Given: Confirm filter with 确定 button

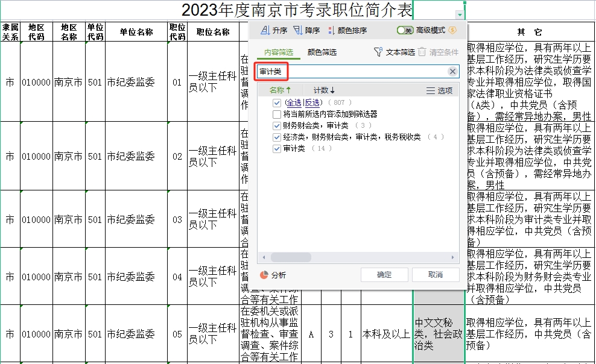Looking at the screenshot, I should point(384,274).
